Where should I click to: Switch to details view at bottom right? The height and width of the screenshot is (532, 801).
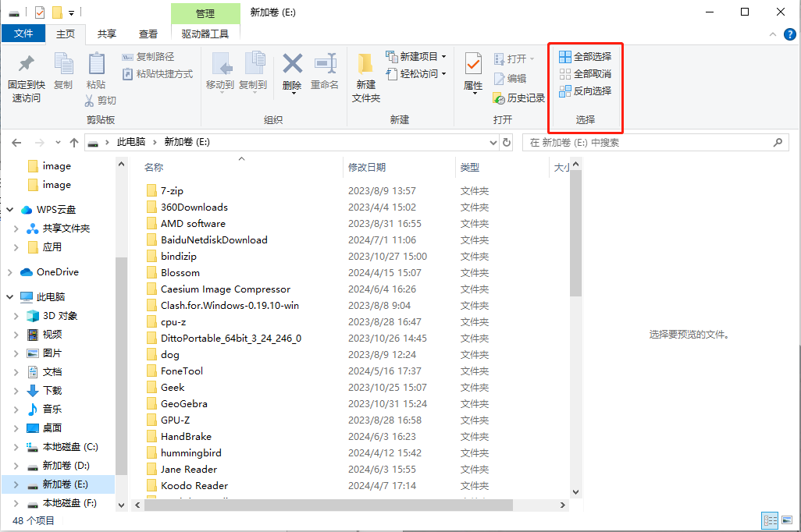coord(770,520)
